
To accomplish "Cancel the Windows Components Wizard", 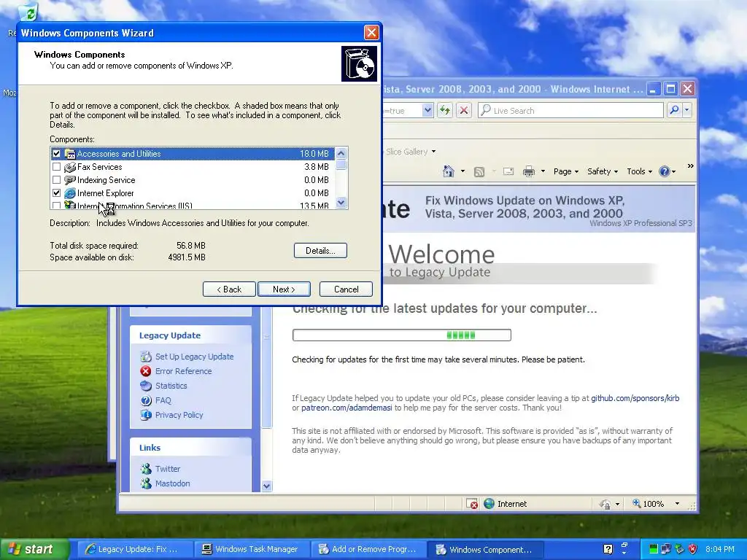I will click(x=346, y=289).
